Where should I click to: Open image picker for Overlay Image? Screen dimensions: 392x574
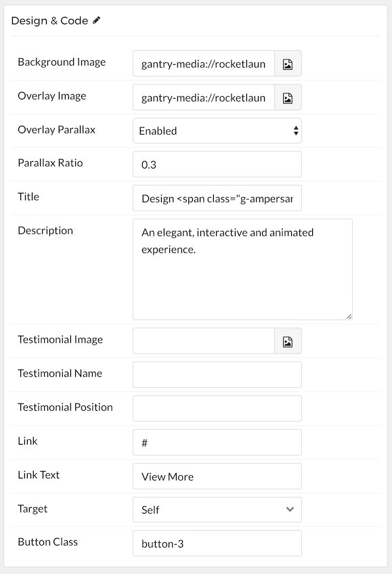click(x=288, y=97)
